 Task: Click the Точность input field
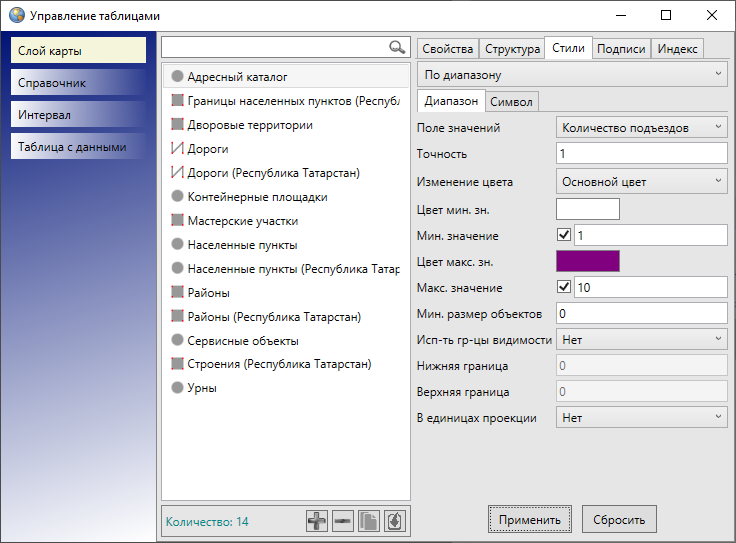click(x=641, y=154)
